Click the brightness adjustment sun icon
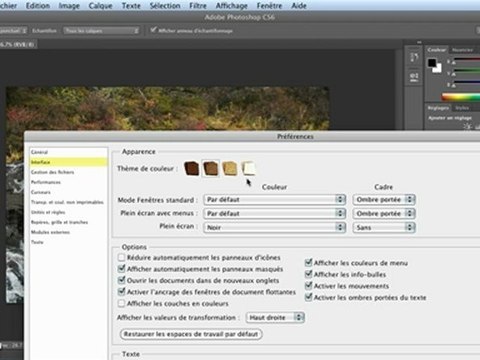This screenshot has height=360, width=480. (468, 126)
